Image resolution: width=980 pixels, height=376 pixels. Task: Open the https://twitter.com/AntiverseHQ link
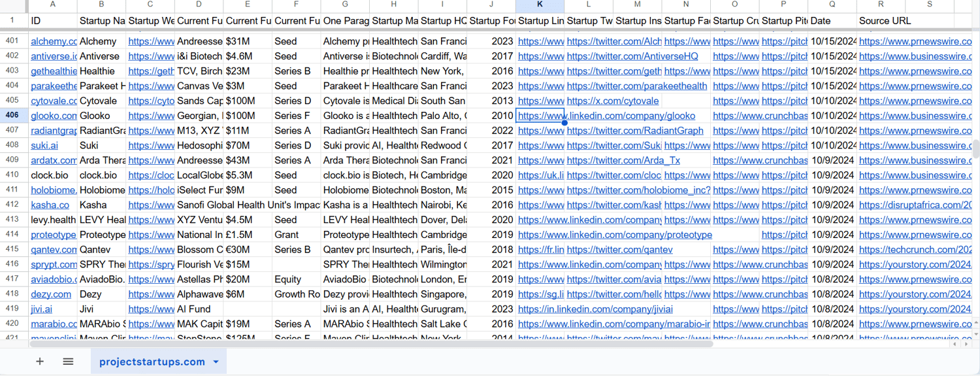click(632, 56)
